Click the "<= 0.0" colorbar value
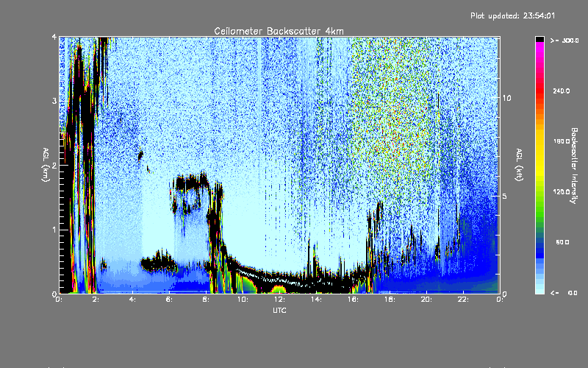Screen dimensions: 588x368 coord(564,293)
